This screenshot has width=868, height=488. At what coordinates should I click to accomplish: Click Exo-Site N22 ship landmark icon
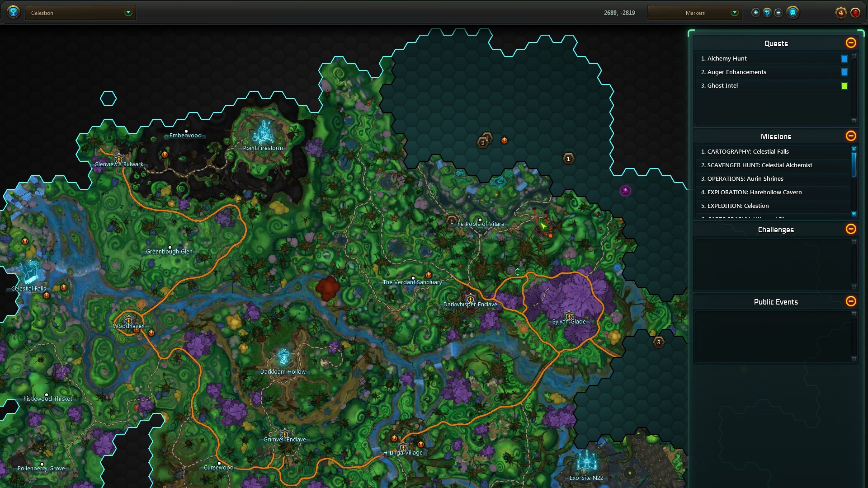[x=586, y=461]
